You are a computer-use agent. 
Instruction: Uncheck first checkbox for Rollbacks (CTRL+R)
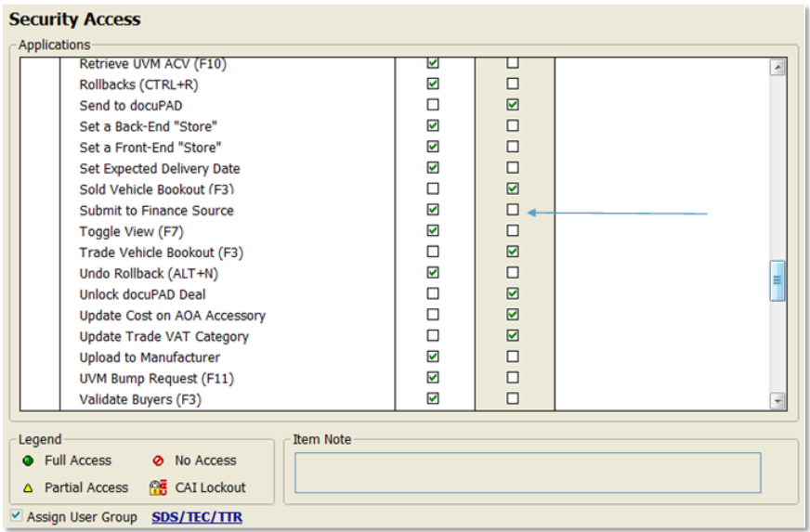tap(433, 84)
